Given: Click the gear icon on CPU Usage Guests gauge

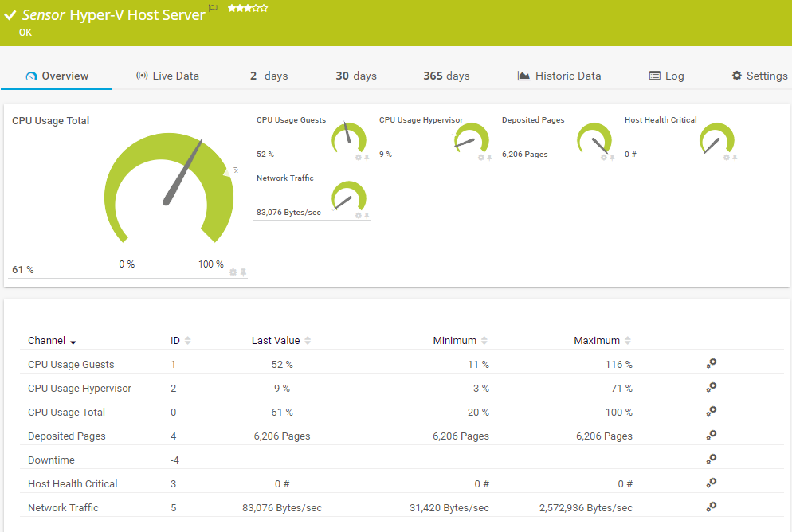Looking at the screenshot, I should [x=359, y=158].
